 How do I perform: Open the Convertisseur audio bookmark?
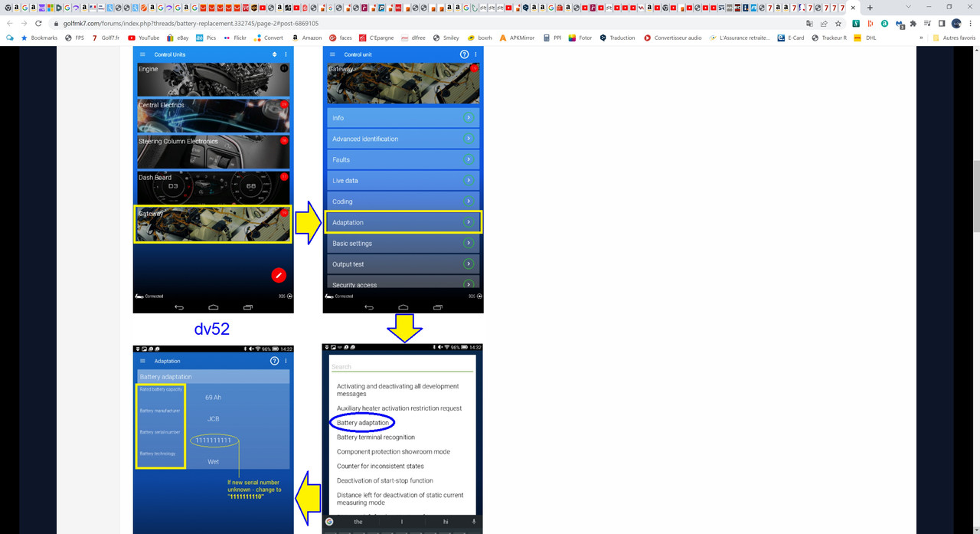[673, 38]
